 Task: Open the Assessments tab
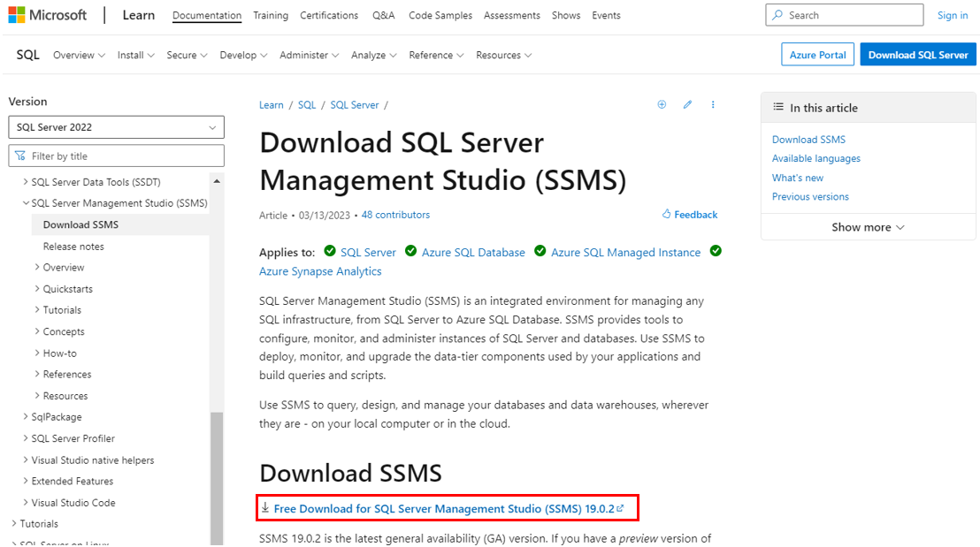[512, 15]
